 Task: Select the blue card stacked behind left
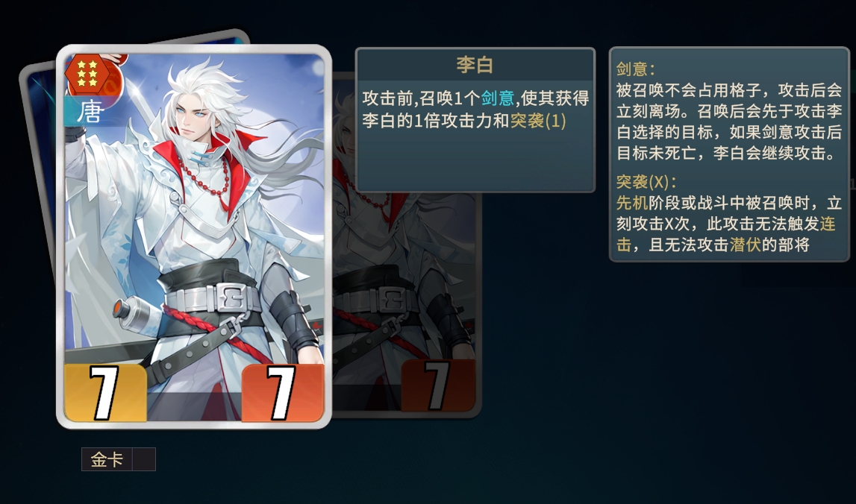click(x=40, y=163)
